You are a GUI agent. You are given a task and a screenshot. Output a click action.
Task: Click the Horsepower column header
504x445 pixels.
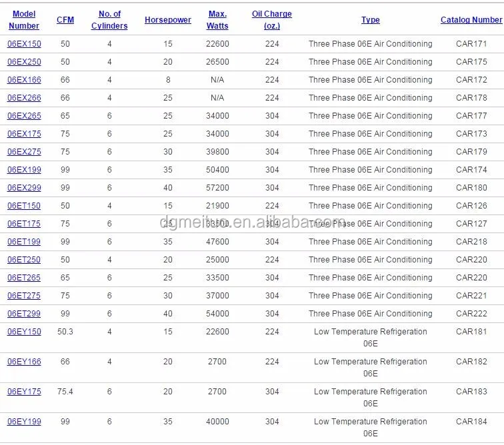(168, 20)
